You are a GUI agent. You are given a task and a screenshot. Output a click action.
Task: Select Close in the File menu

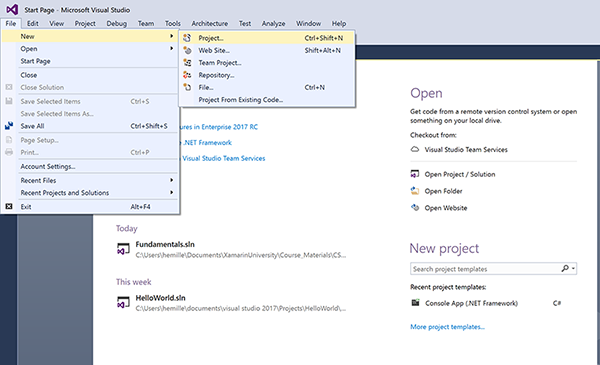tap(90, 75)
